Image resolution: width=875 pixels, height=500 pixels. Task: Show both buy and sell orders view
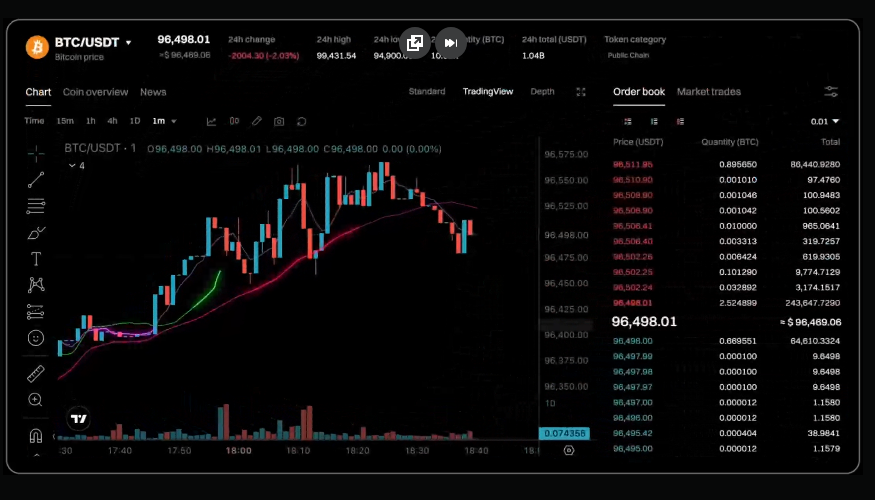tap(628, 121)
